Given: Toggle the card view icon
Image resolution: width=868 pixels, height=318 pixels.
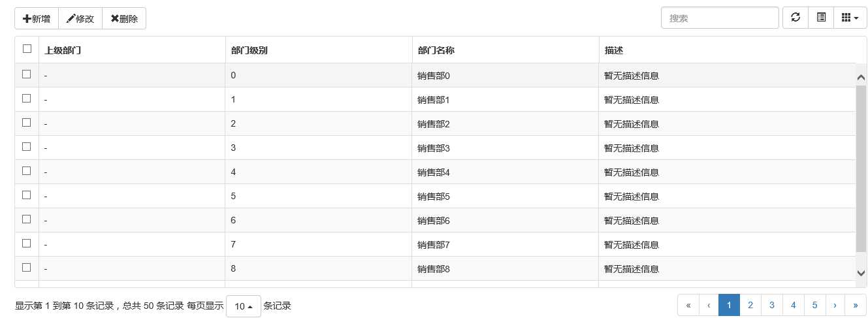Looking at the screenshot, I should [x=821, y=18].
